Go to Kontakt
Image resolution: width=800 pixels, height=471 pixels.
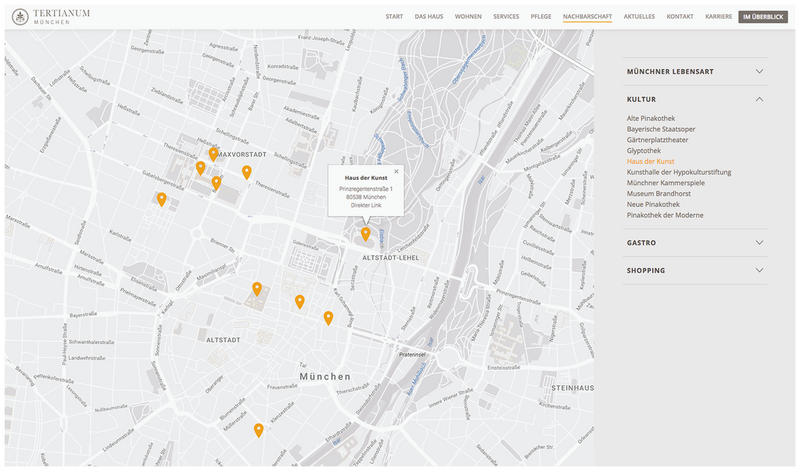680,16
